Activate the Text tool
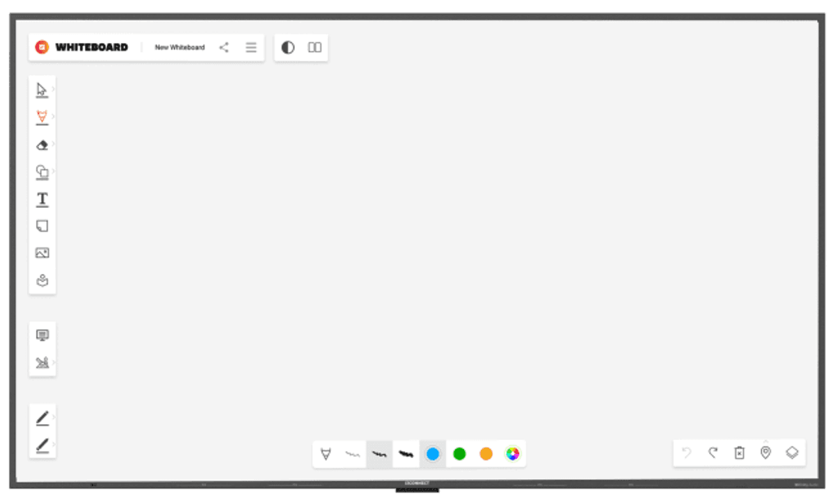The width and height of the screenshot is (835, 504). [42, 200]
